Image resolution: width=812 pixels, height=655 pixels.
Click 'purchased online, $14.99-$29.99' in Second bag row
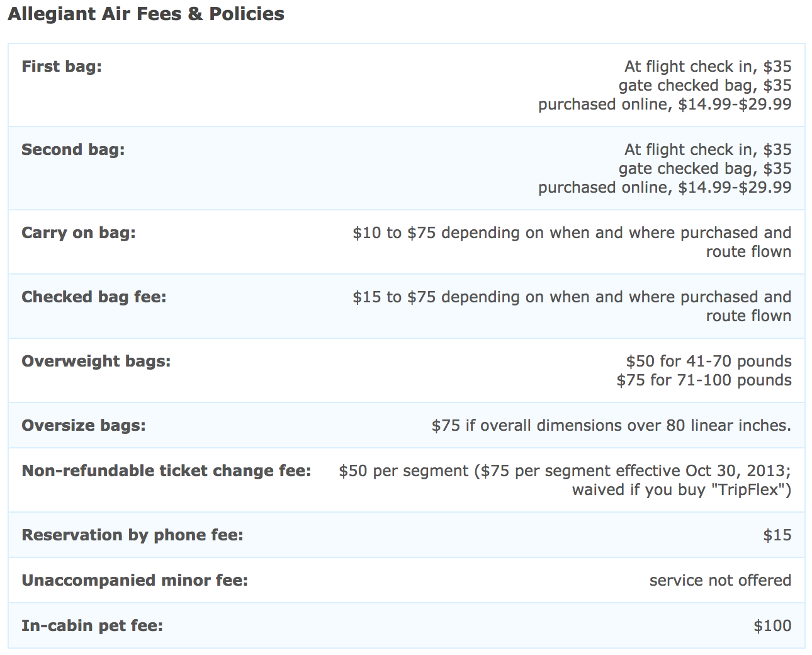coord(665,187)
